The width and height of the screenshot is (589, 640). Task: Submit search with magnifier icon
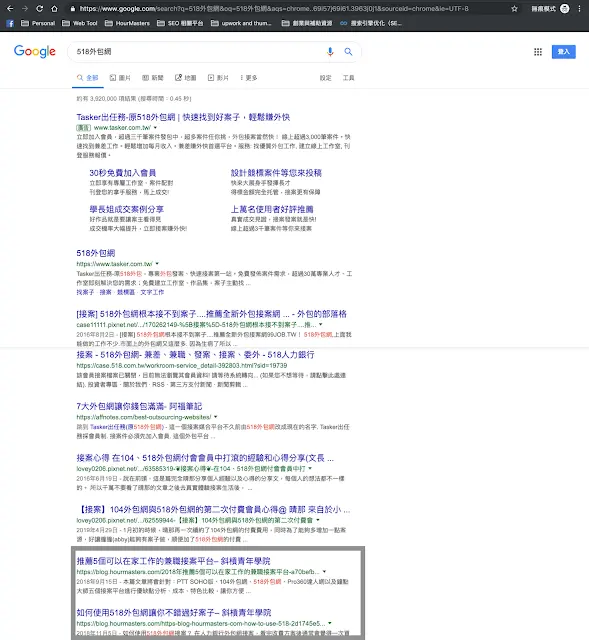348,51
